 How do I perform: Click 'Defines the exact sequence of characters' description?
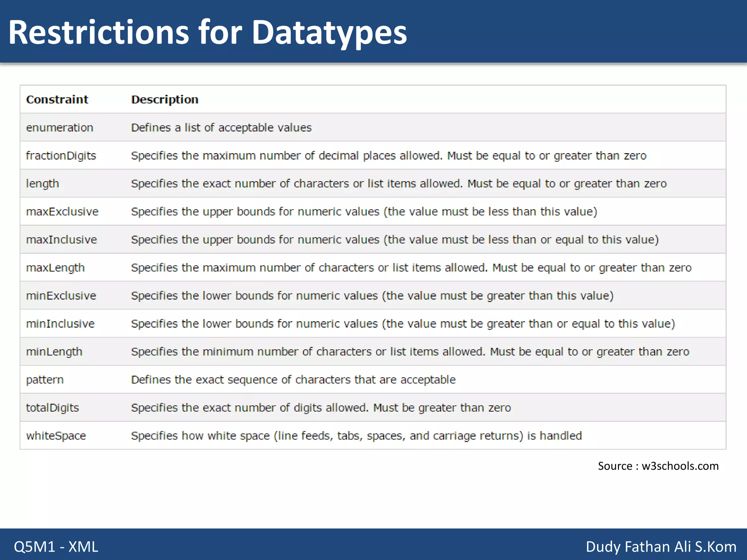[293, 380]
